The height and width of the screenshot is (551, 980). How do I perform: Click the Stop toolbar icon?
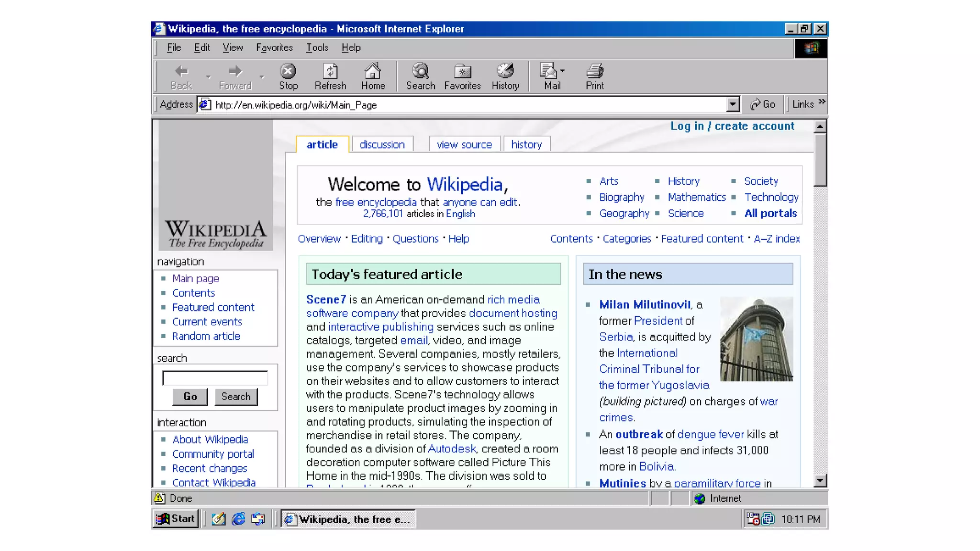tap(288, 72)
